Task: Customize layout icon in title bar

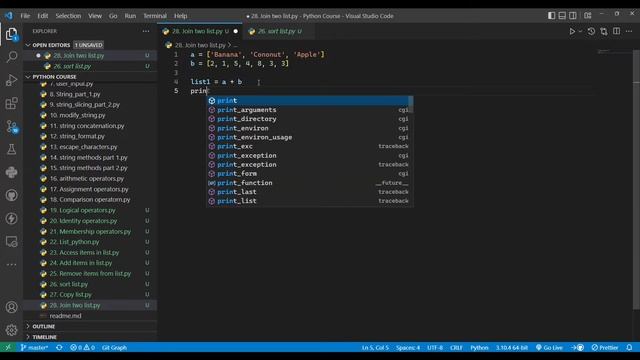Action: (x=587, y=16)
